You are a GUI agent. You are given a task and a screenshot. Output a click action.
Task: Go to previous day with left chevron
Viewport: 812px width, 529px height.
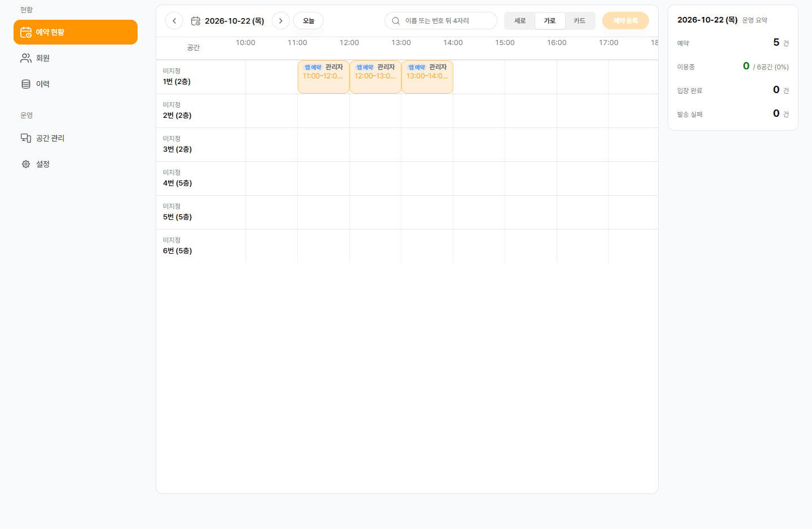coord(174,21)
